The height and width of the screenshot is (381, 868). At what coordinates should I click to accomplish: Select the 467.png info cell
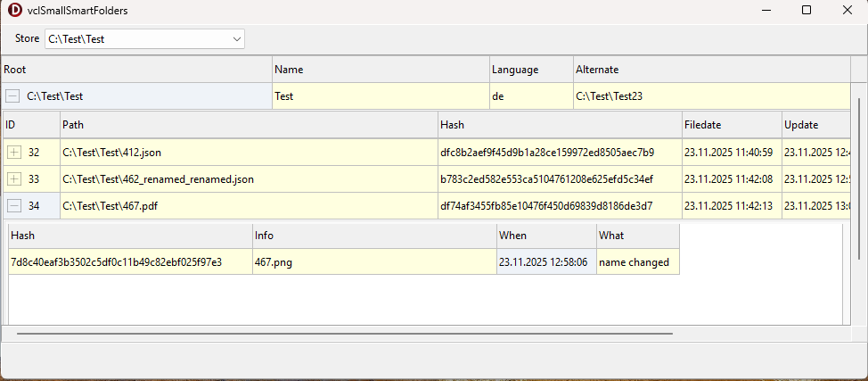(373, 262)
